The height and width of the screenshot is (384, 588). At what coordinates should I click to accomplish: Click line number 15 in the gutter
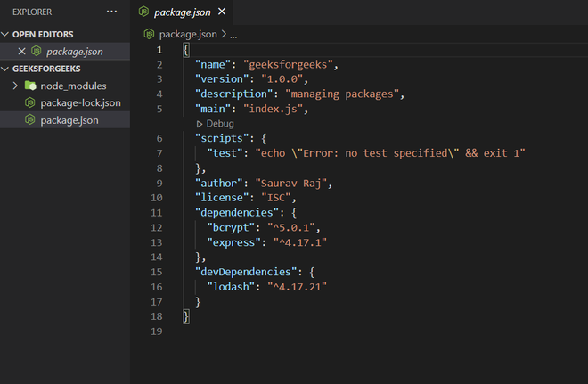158,271
